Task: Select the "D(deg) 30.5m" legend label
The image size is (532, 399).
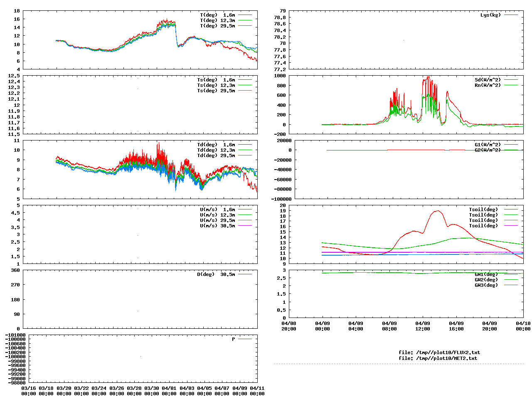Action: click(x=216, y=274)
